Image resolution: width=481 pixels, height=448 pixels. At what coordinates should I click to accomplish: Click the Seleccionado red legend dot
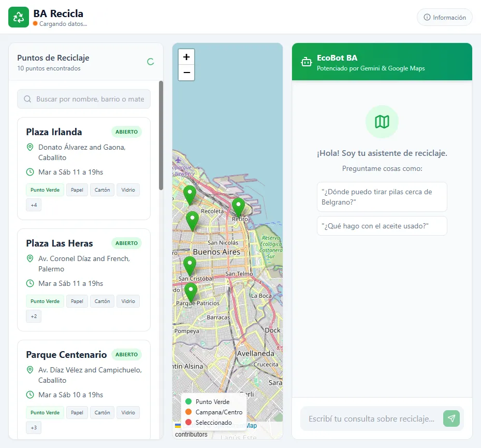pyautogui.click(x=188, y=422)
